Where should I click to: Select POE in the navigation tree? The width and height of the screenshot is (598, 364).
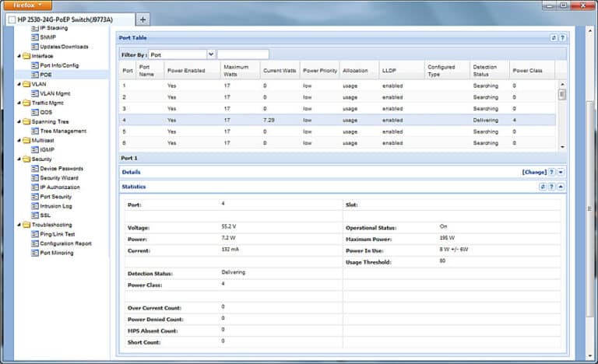pos(46,75)
